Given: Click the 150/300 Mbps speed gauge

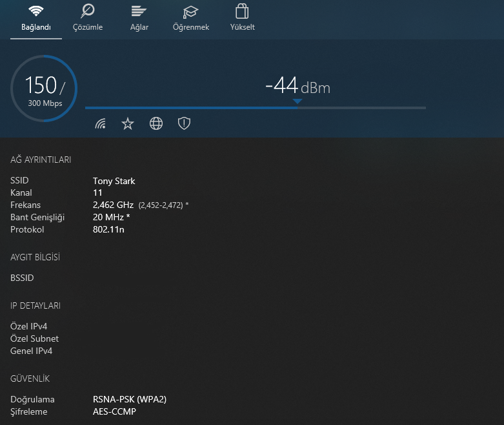Looking at the screenshot, I should (x=44, y=88).
